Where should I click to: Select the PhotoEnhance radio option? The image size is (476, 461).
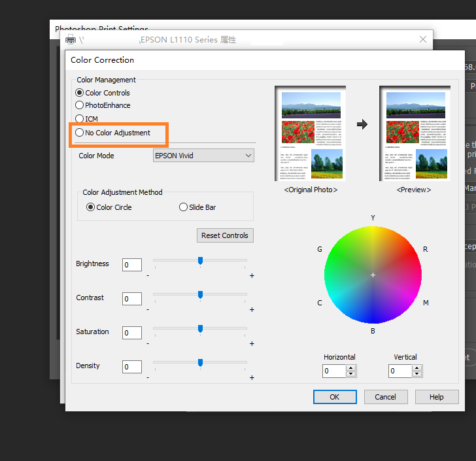[x=80, y=105]
